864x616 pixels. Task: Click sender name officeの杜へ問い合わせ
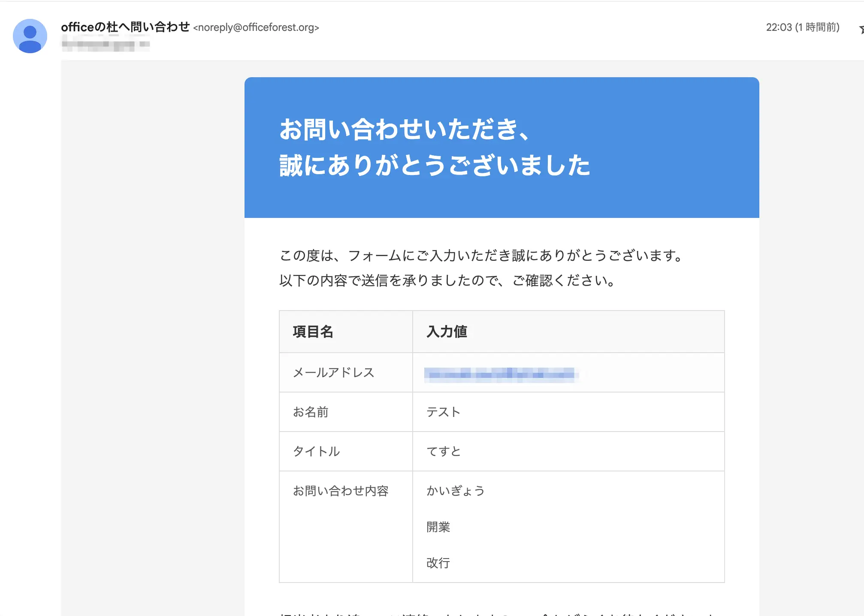[125, 27]
